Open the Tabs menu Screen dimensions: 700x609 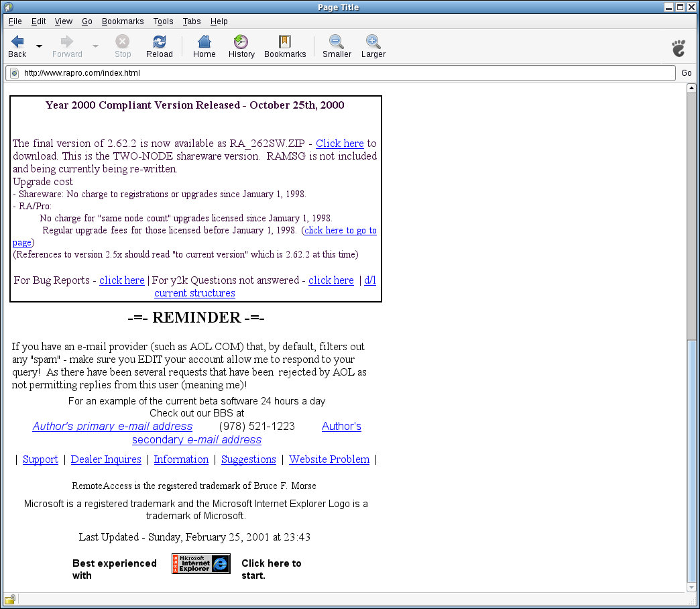pos(192,21)
